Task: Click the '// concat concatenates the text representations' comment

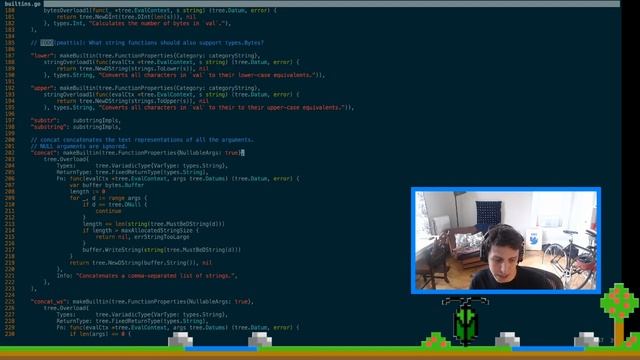Action: [142, 140]
